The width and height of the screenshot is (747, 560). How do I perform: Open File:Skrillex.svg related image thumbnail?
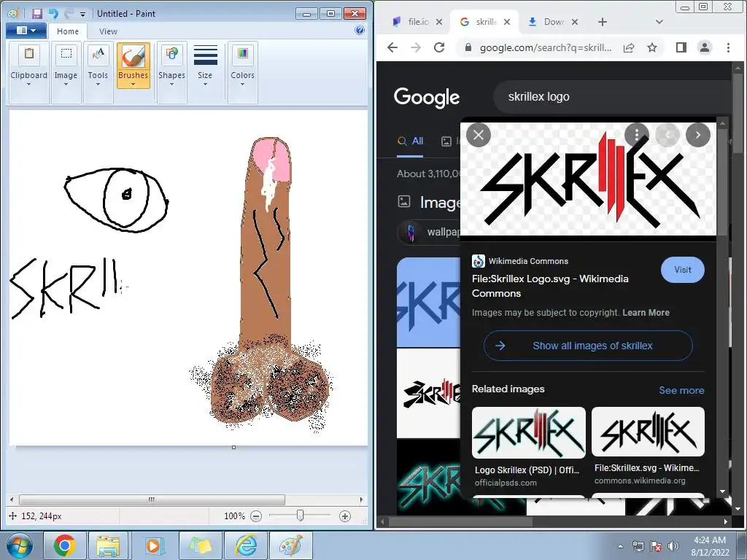[648, 432]
